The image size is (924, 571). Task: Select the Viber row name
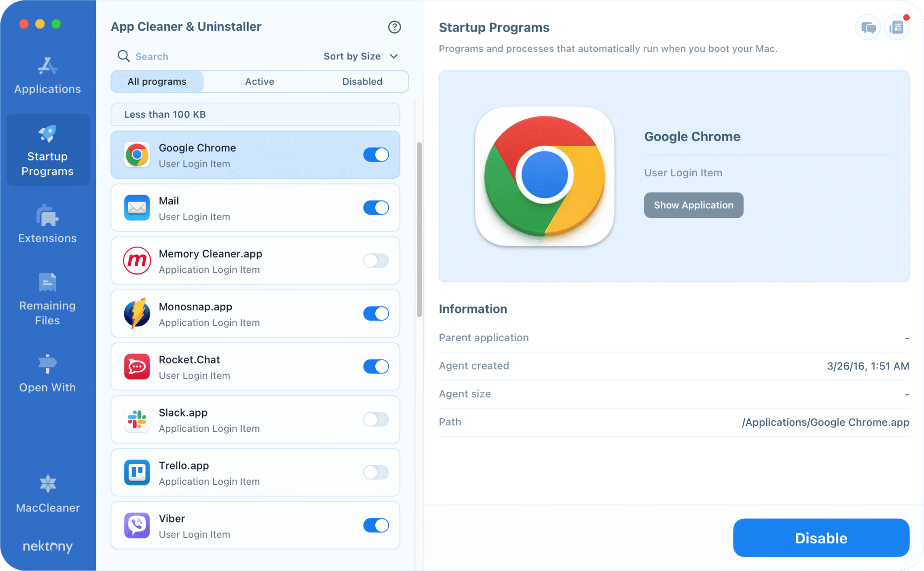click(x=172, y=519)
